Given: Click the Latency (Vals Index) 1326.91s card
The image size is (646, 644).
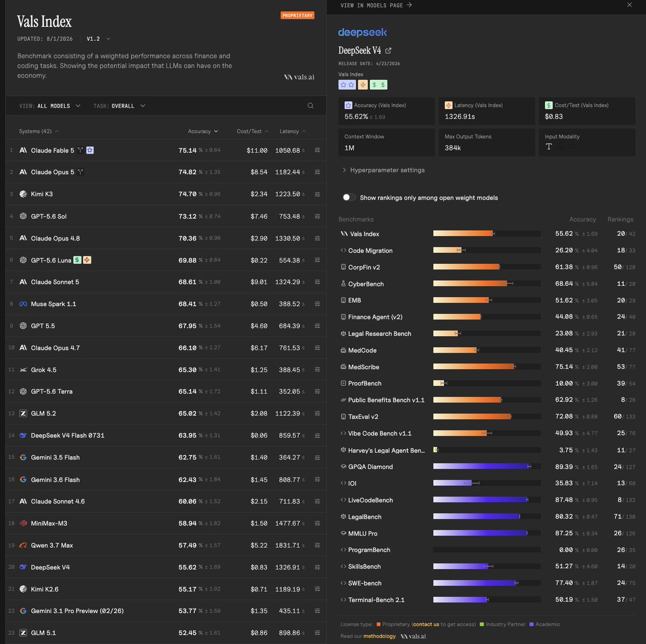Looking at the screenshot, I should coord(487,111).
